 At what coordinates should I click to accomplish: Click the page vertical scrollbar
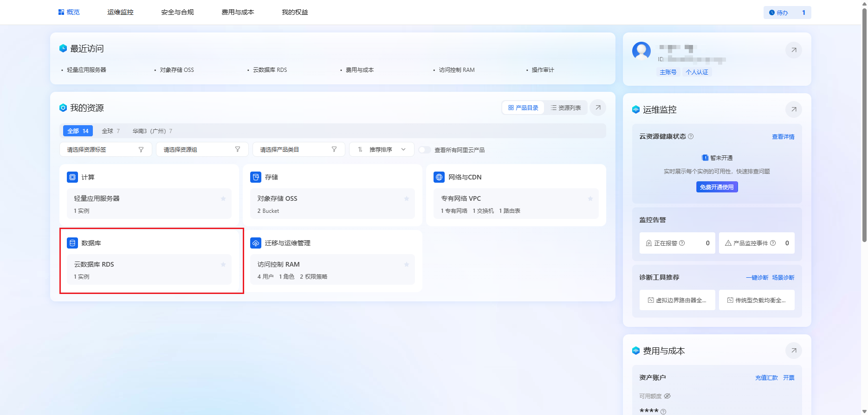(864, 125)
